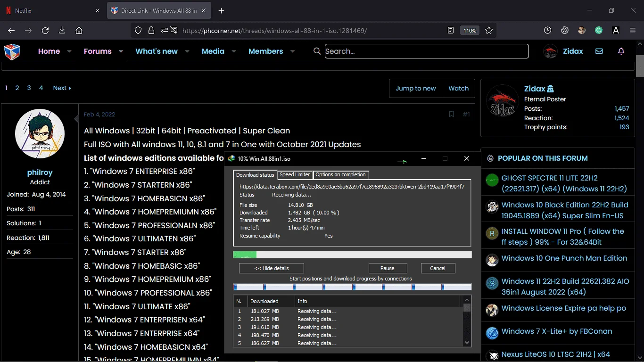Open the alerts bell icon

point(621,51)
